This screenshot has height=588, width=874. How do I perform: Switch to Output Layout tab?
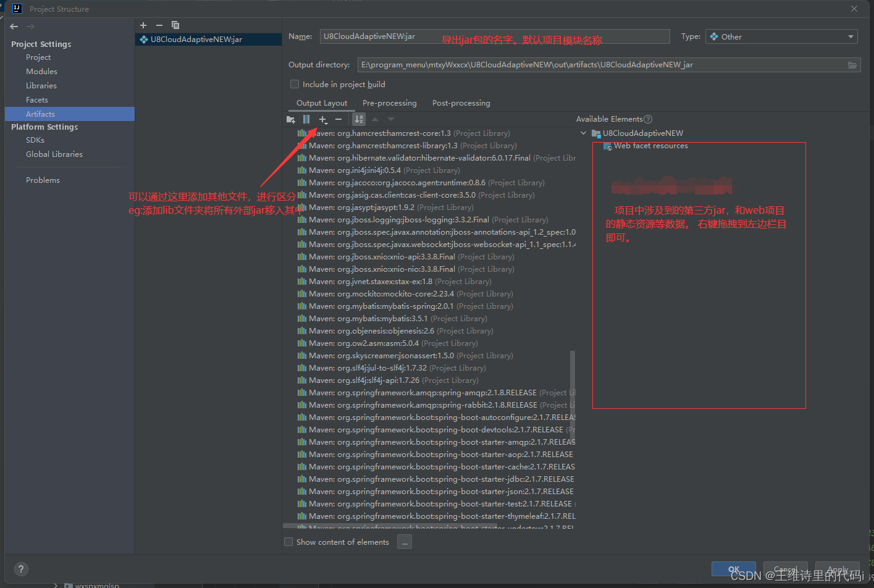click(x=322, y=103)
